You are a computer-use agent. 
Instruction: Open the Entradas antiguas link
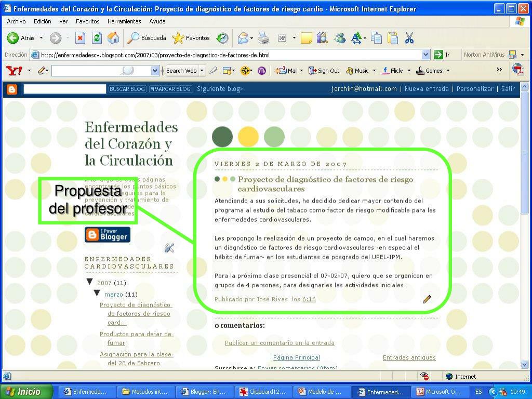tap(409, 357)
